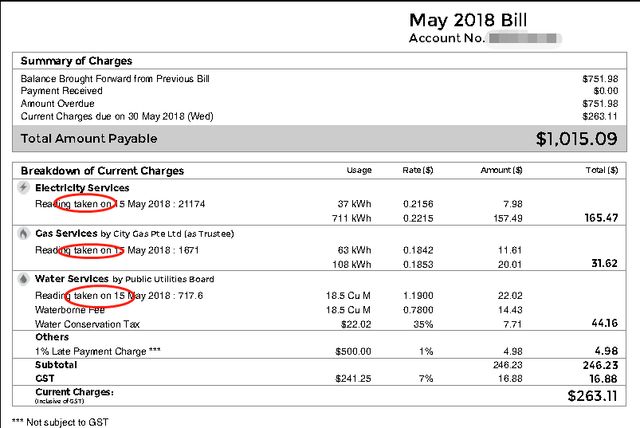Image resolution: width=640 pixels, height=428 pixels.
Task: Click the gas flame icon
Action: click(x=23, y=233)
